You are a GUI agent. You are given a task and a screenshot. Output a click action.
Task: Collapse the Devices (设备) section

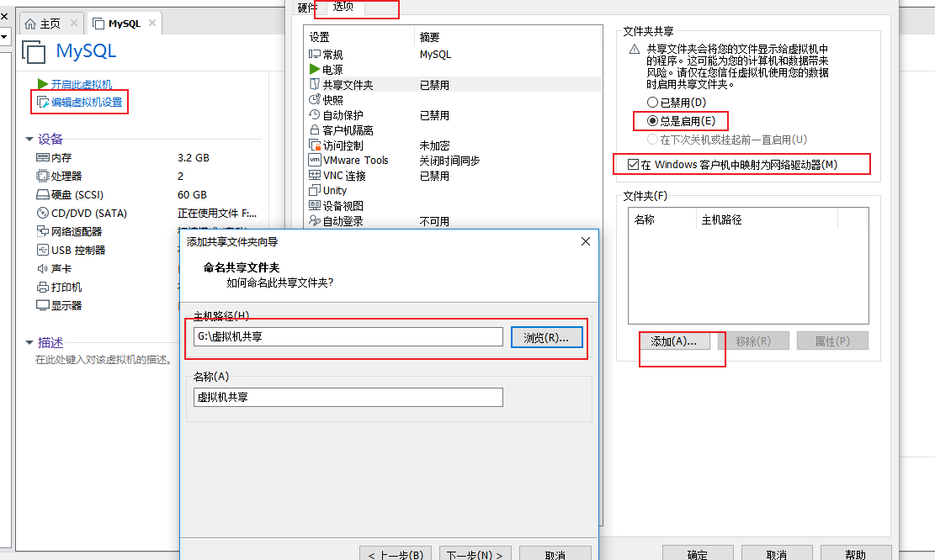(29, 140)
